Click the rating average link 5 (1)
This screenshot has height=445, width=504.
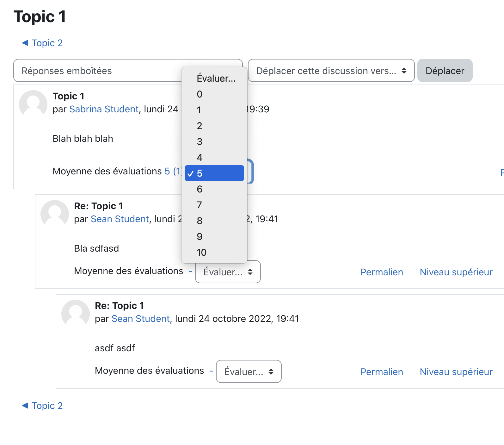click(x=173, y=171)
